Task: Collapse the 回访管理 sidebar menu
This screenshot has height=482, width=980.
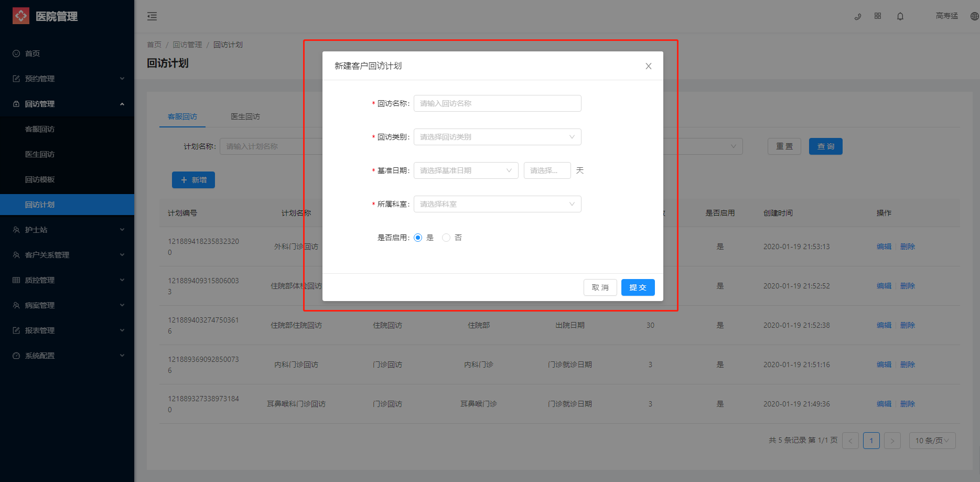Action: click(x=122, y=104)
